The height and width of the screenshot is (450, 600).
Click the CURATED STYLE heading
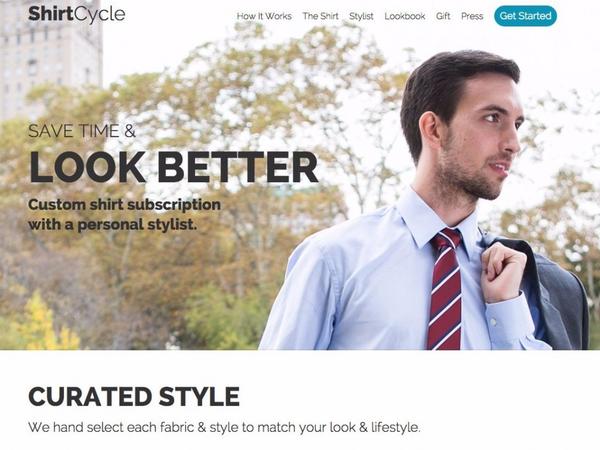[x=134, y=396]
